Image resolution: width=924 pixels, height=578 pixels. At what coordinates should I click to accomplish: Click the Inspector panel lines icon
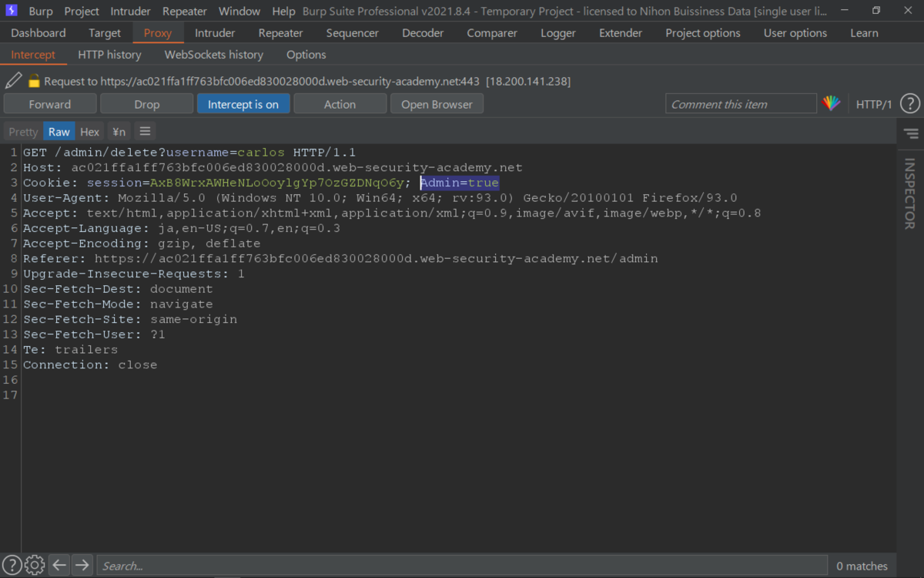pyautogui.click(x=911, y=133)
